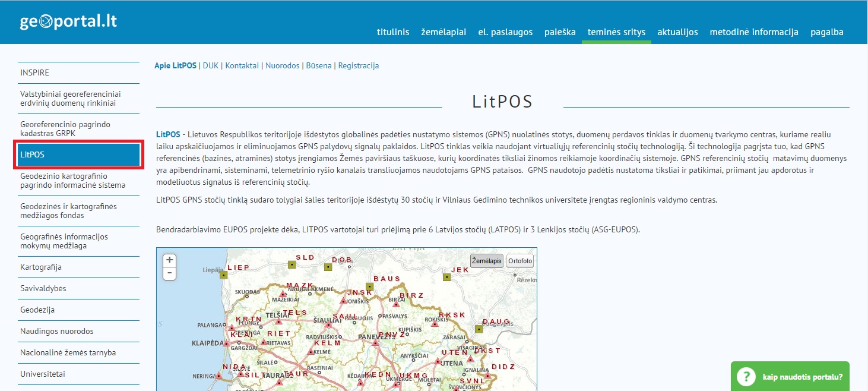Zoom in on the map

point(170,260)
